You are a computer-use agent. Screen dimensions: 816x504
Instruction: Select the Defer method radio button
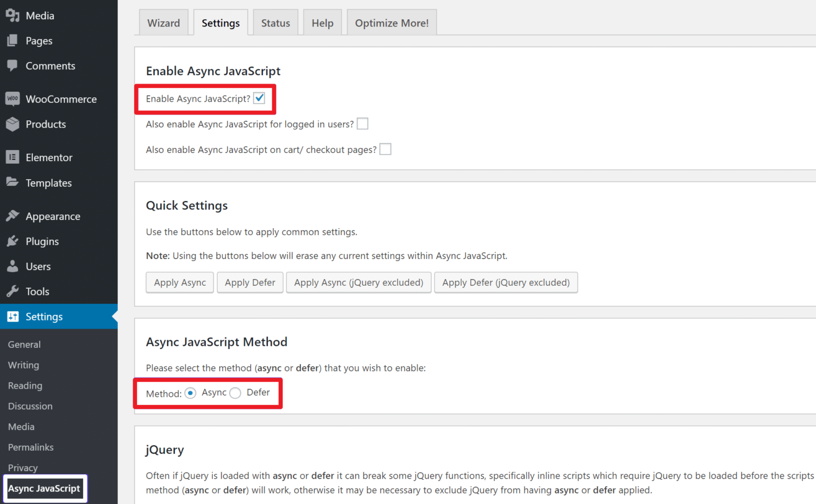point(235,393)
